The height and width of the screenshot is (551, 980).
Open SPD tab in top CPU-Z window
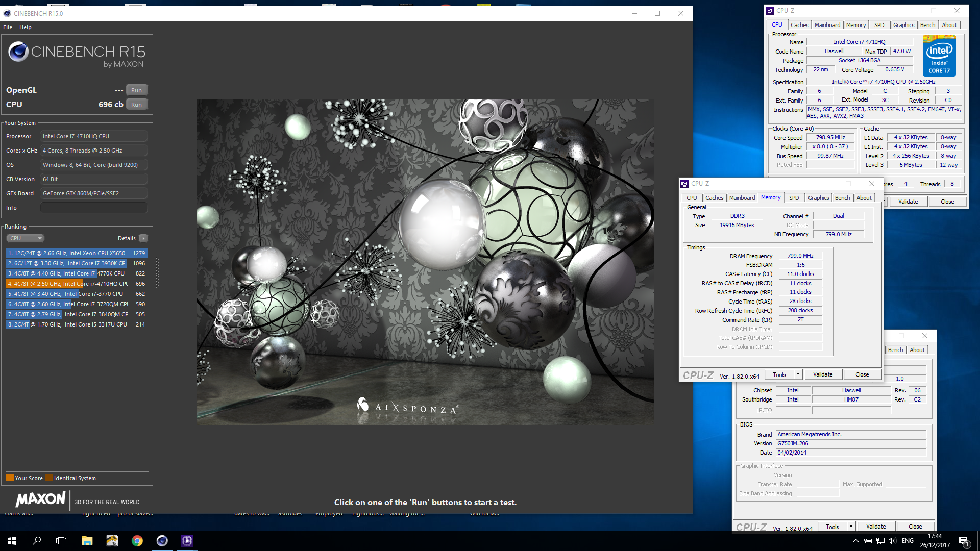point(879,25)
